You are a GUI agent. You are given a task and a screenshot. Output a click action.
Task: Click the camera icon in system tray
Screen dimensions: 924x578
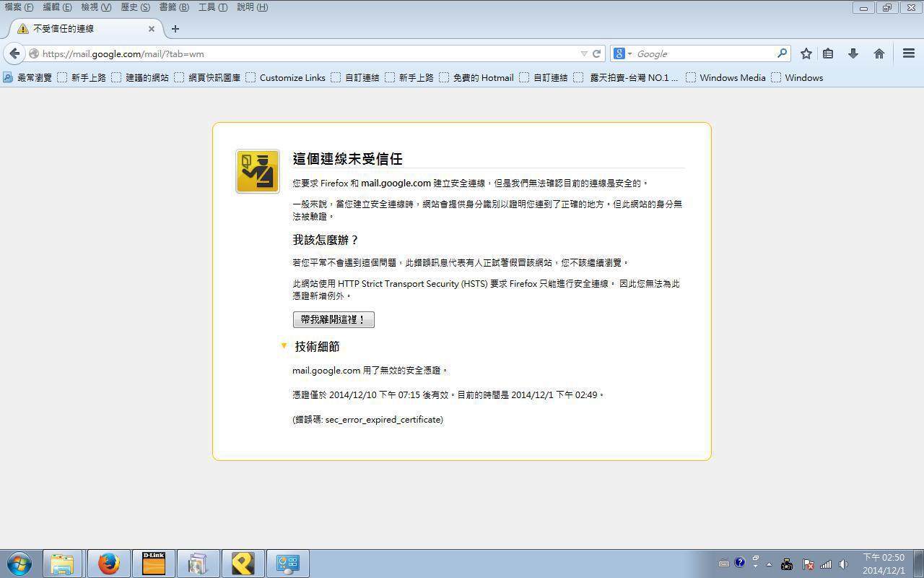pos(787,564)
